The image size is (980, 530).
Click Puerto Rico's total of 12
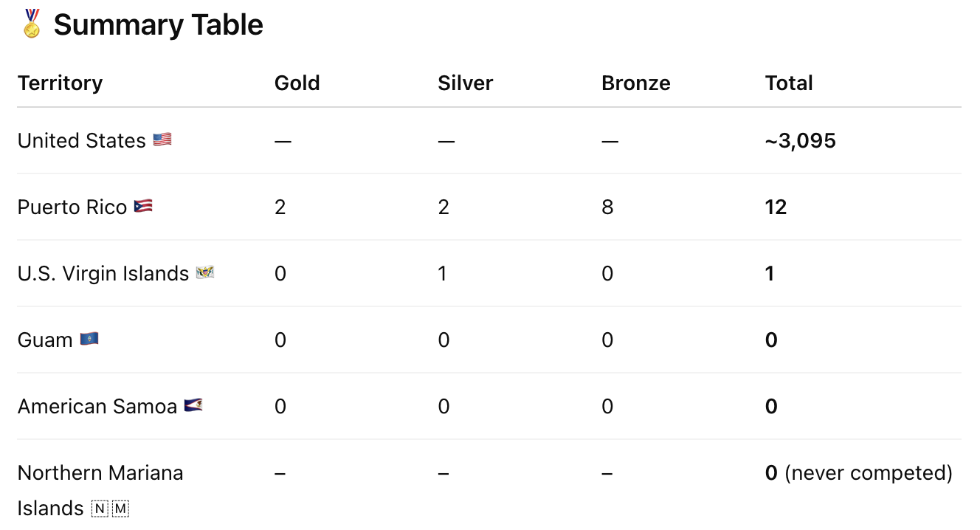tap(776, 207)
